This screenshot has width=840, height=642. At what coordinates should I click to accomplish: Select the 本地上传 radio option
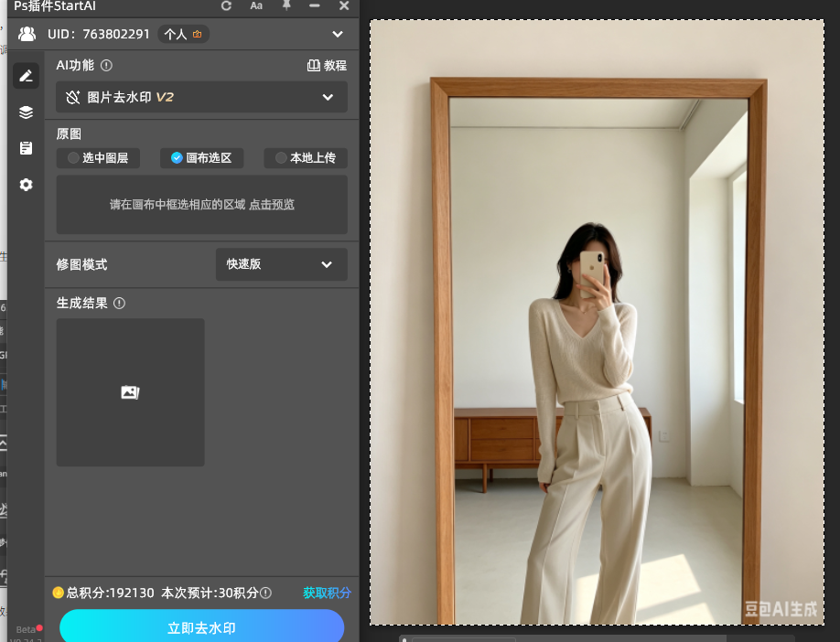tap(306, 158)
